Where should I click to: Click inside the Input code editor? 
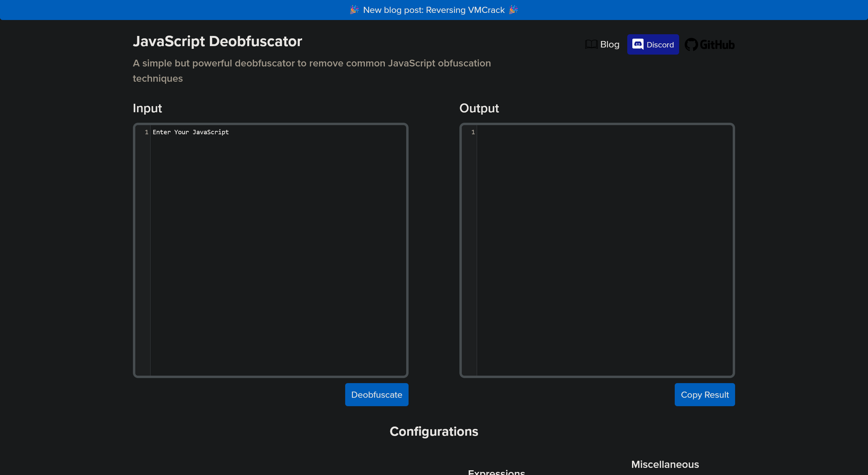[x=271, y=237]
